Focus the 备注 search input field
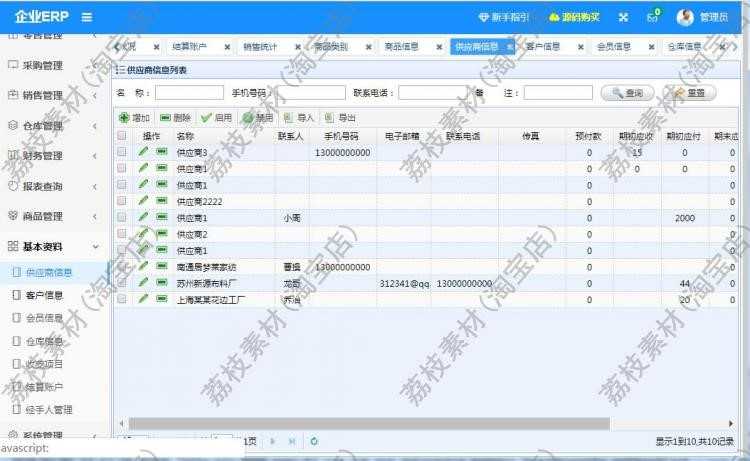 [558, 92]
